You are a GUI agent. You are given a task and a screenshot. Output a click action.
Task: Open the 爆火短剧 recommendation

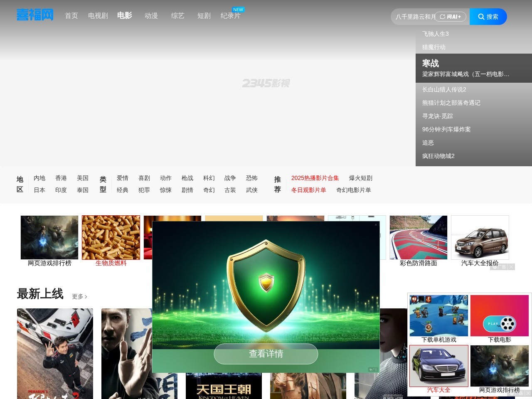[361, 178]
